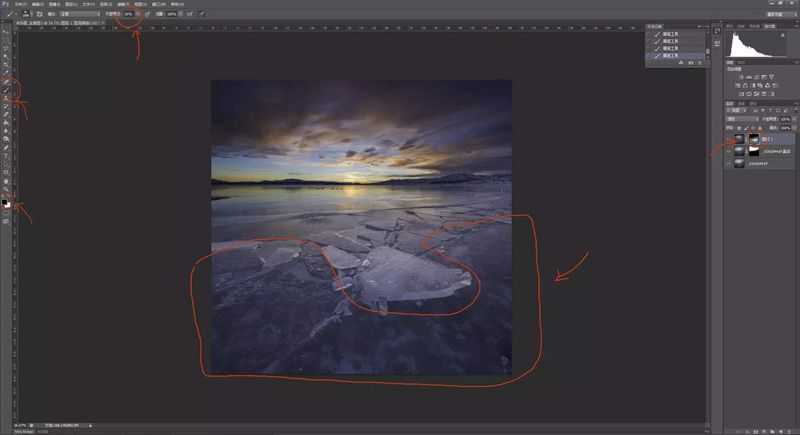Viewport: 800px width, 435px height.
Task: Add a Vibrance adjustment from Adjustments panel
Action: [771, 76]
